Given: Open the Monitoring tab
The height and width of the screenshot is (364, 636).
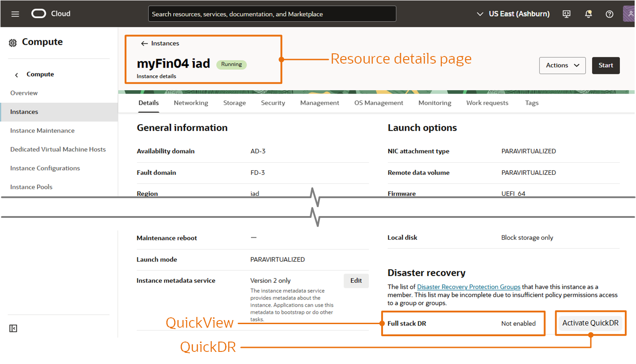Looking at the screenshot, I should pos(434,103).
